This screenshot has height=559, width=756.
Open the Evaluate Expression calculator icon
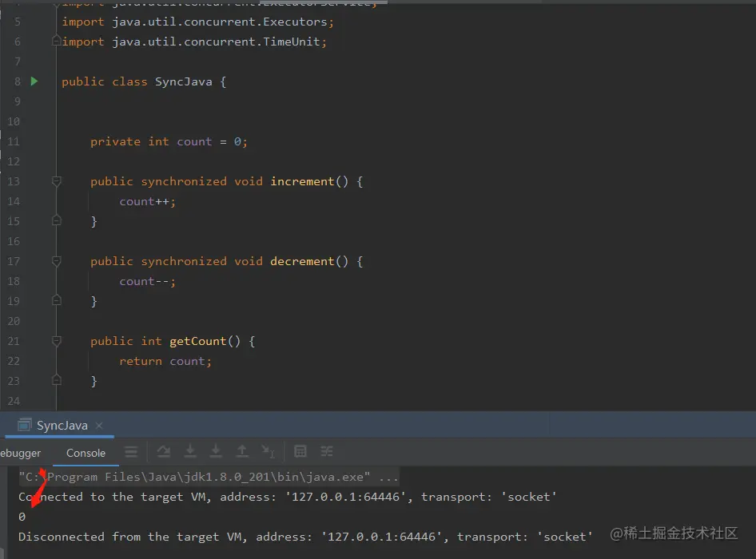pyautogui.click(x=300, y=451)
